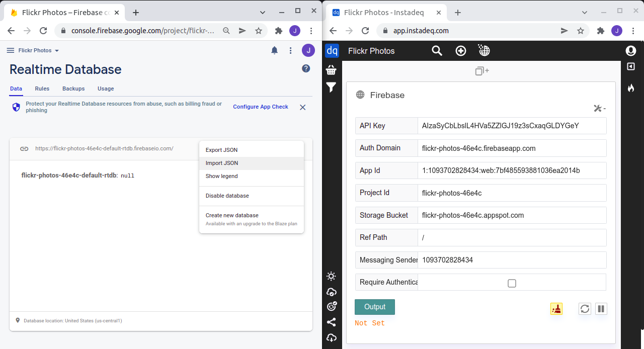Click the zoom magnifier in Firebase address bar

(x=226, y=31)
